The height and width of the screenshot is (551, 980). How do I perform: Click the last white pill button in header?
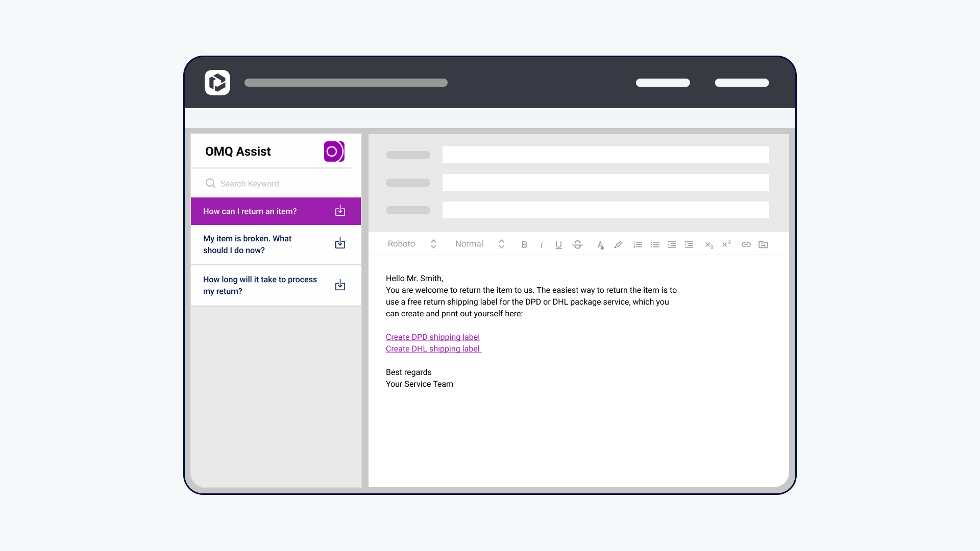point(742,83)
